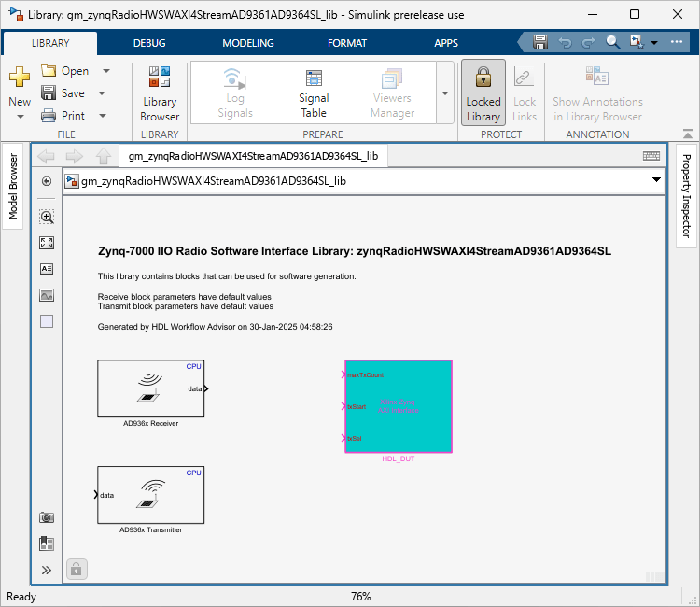Click the search magnifier icon

pyautogui.click(x=612, y=42)
